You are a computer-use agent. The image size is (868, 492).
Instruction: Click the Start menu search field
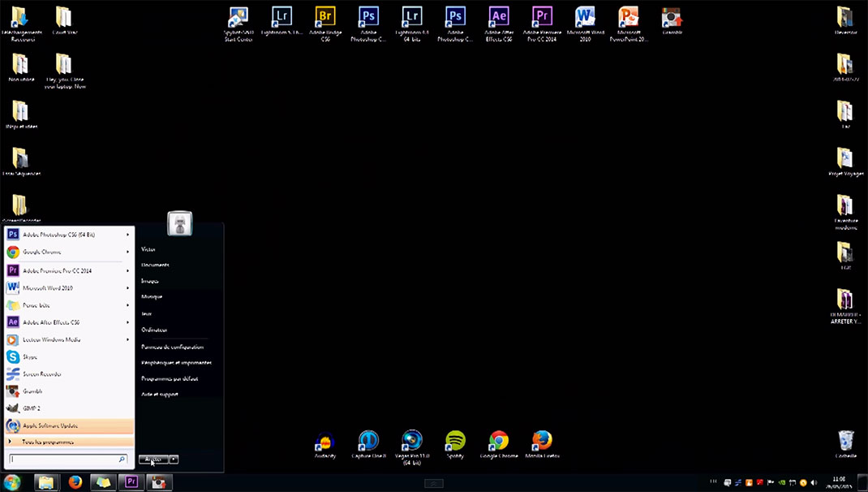pos(63,460)
